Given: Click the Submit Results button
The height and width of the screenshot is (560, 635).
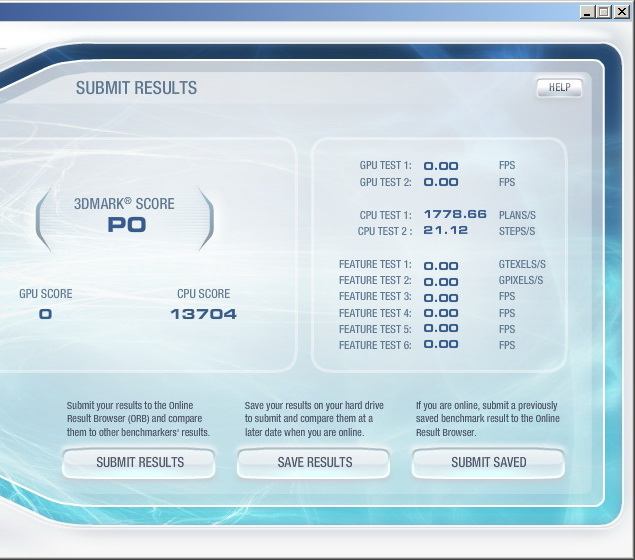Looking at the screenshot, I should [139, 463].
